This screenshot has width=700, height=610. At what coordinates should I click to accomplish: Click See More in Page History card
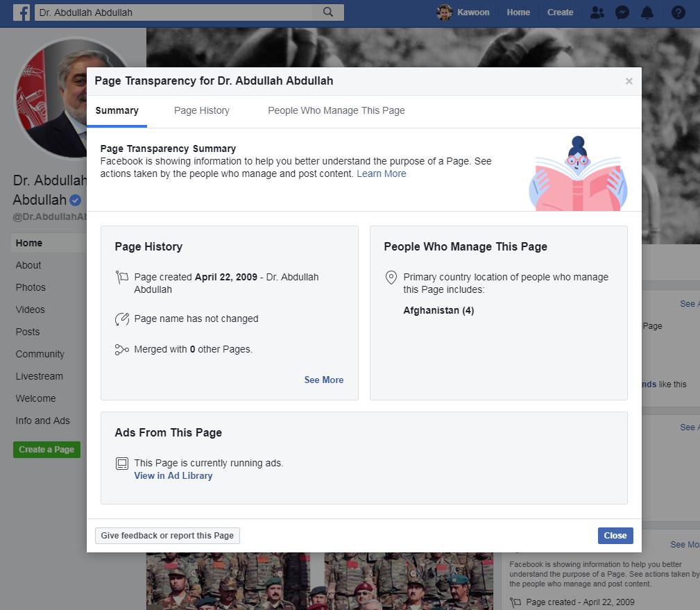click(x=324, y=380)
